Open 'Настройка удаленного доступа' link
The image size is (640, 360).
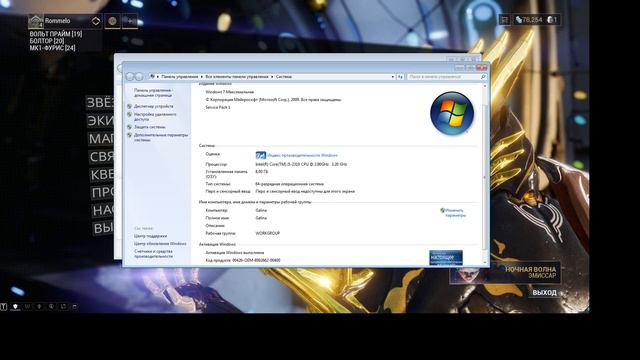tap(155, 117)
